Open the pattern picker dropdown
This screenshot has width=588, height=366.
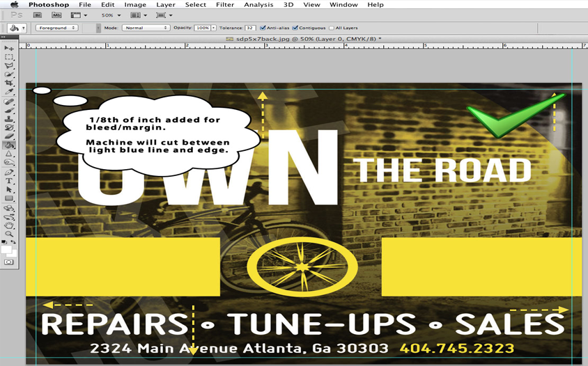point(99,28)
